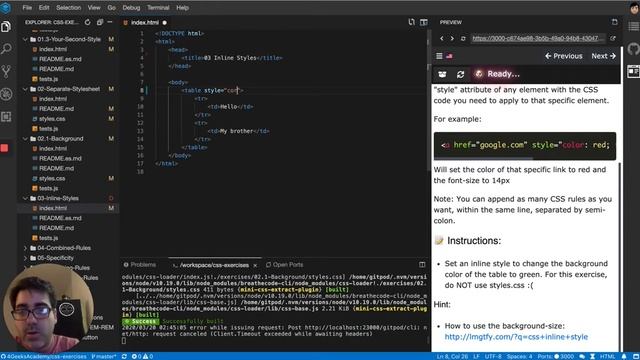Switch language with the flag icon
This screenshot has width=640, height=360.
(x=449, y=56)
